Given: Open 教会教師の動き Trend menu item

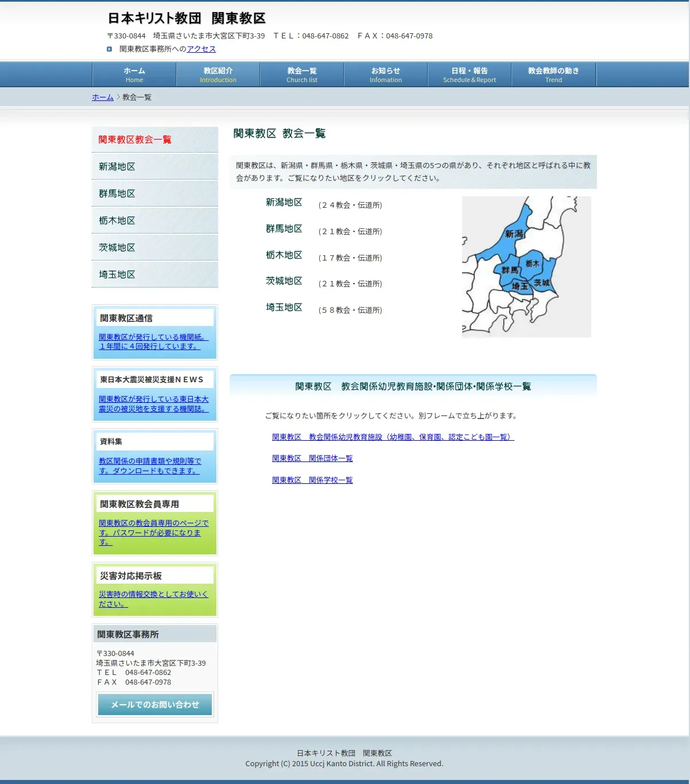Looking at the screenshot, I should tap(553, 75).
